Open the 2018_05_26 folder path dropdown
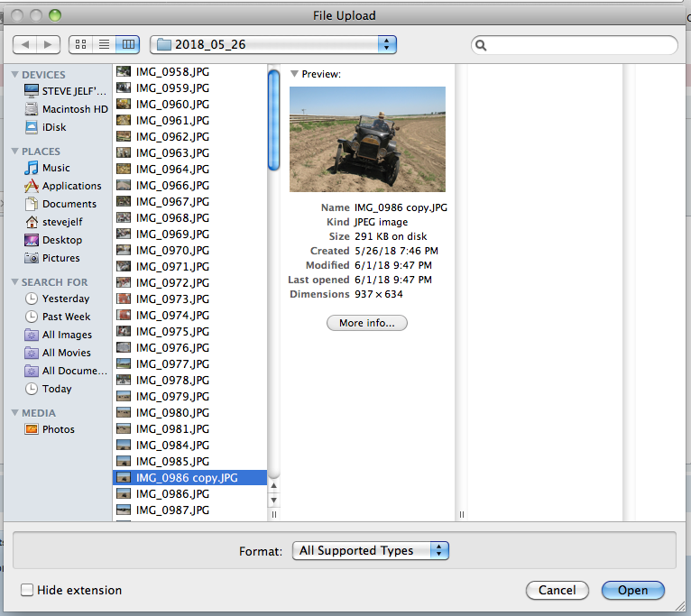The image size is (691, 616). coord(274,44)
